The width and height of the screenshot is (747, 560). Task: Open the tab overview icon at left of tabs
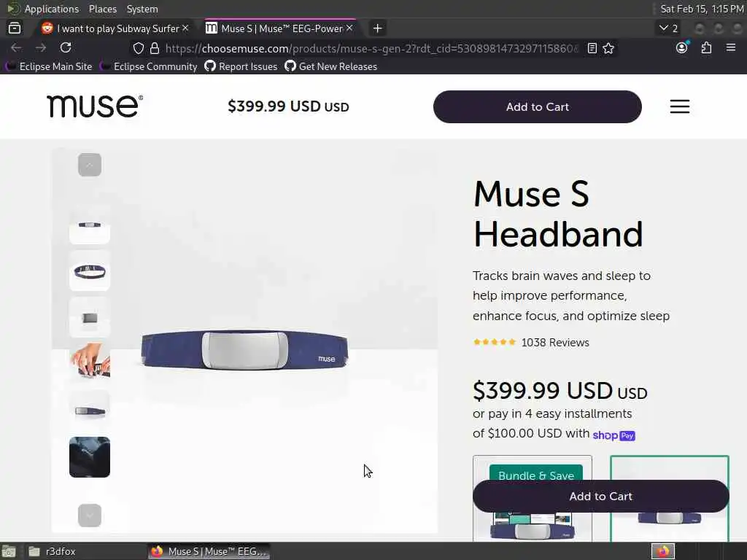pyautogui.click(x=15, y=28)
